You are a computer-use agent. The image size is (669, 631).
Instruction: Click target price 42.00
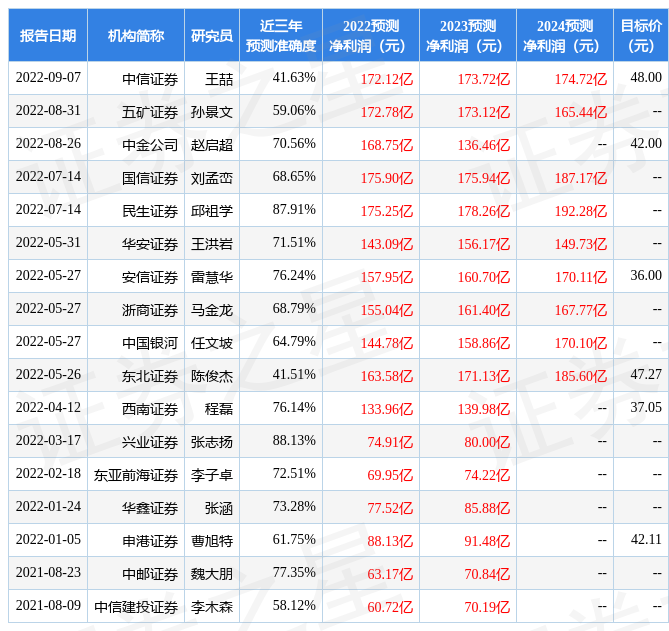(x=646, y=144)
